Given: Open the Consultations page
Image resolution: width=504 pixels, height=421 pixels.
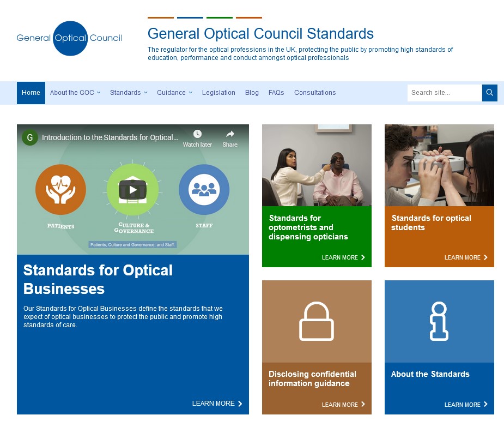Looking at the screenshot, I should [x=315, y=93].
